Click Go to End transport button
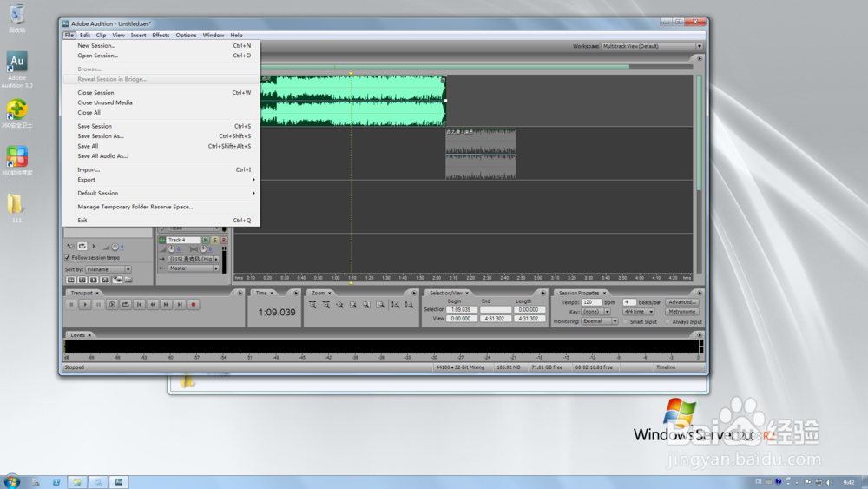 (x=180, y=305)
